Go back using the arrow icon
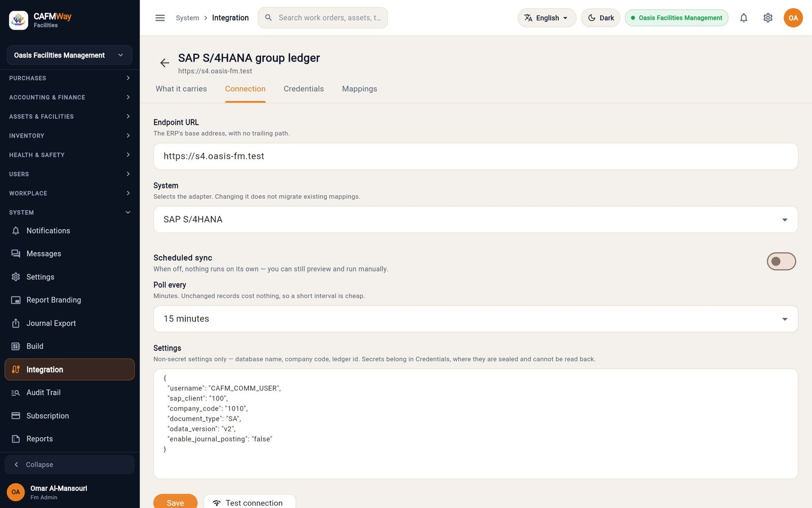 pos(164,63)
